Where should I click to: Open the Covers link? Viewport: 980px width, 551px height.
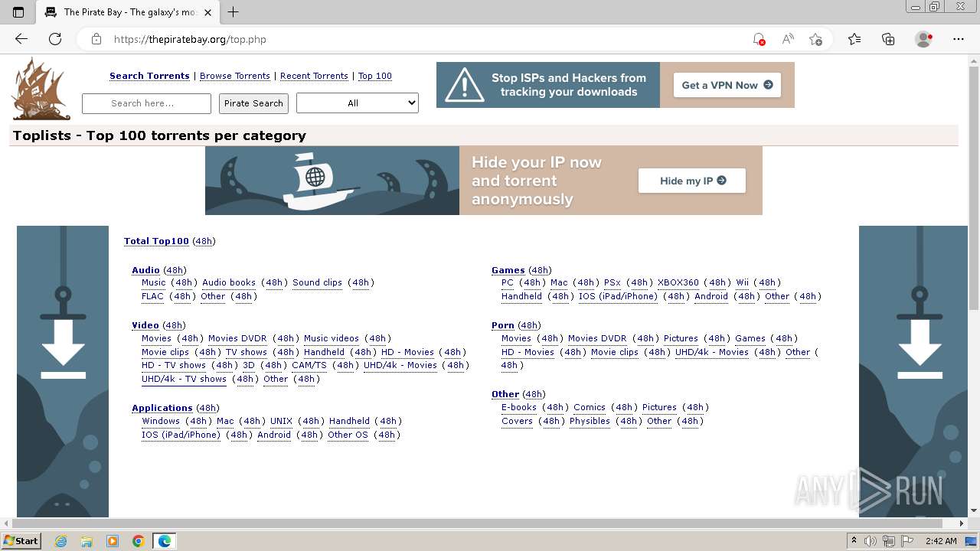517,421
